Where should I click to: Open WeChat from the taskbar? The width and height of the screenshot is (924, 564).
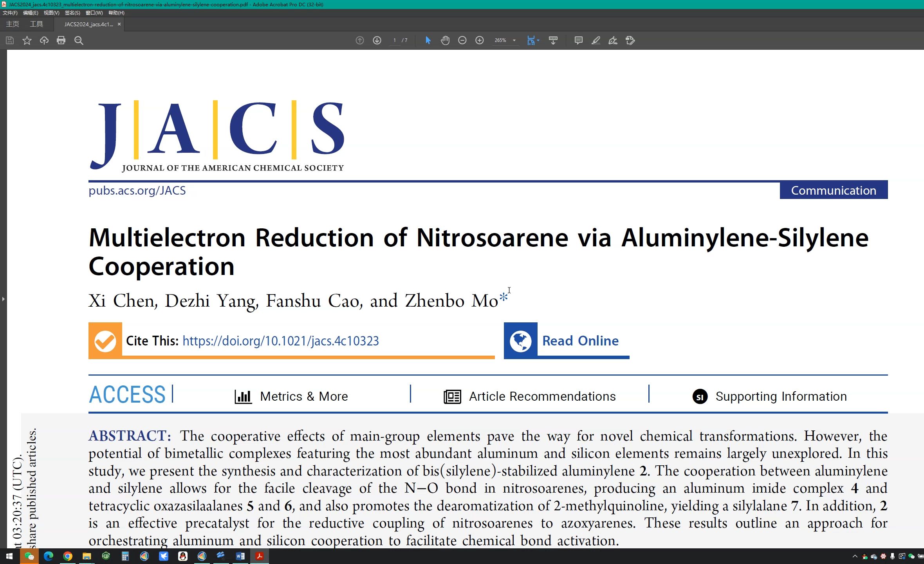[x=29, y=556]
